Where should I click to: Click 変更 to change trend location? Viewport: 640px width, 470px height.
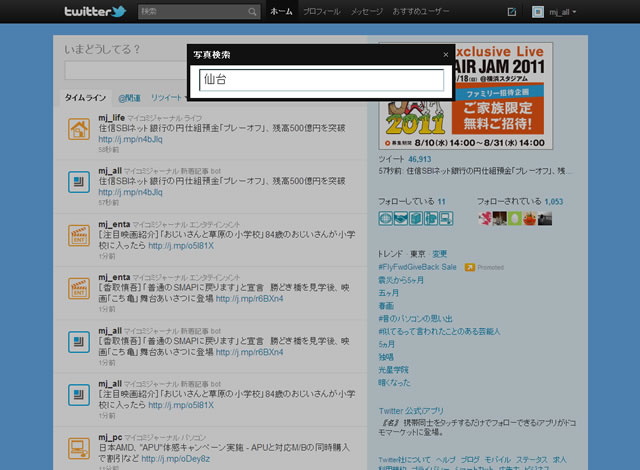(x=439, y=254)
